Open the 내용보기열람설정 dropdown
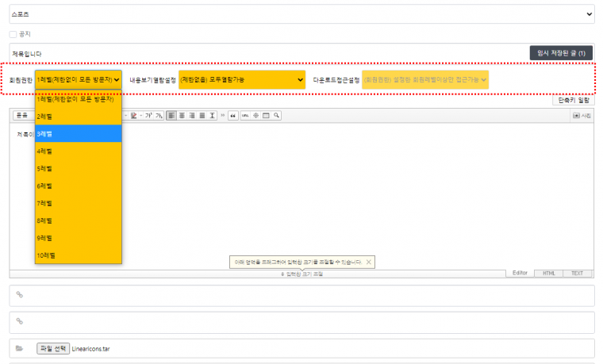603x364 pixels. tap(242, 79)
